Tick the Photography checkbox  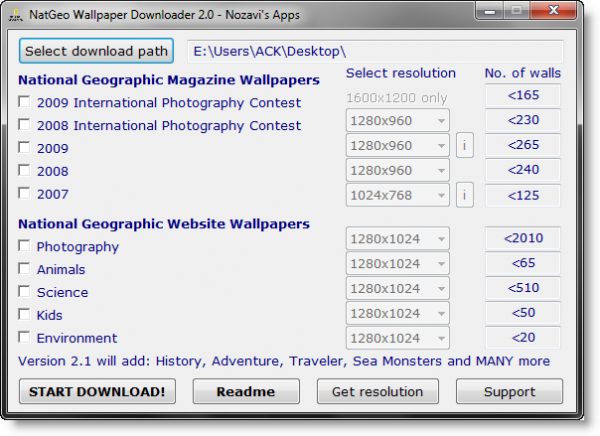24,246
